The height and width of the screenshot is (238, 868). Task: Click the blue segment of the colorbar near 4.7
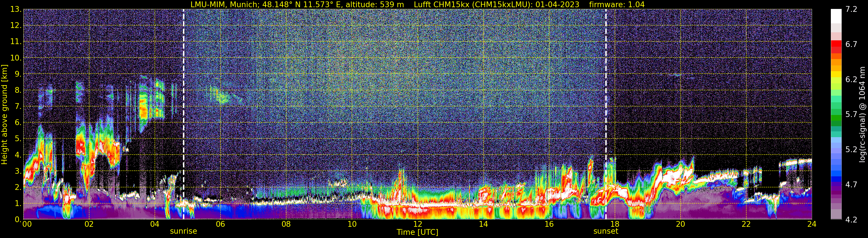836,179
